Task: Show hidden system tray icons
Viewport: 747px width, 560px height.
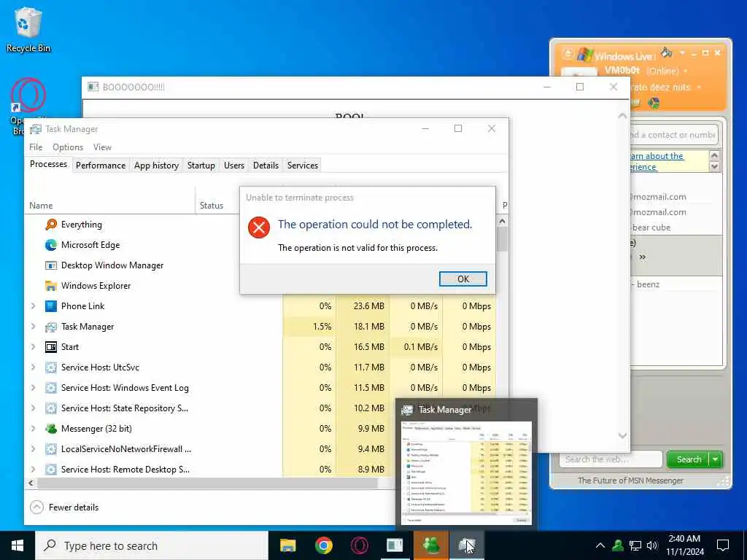Action: pos(600,545)
